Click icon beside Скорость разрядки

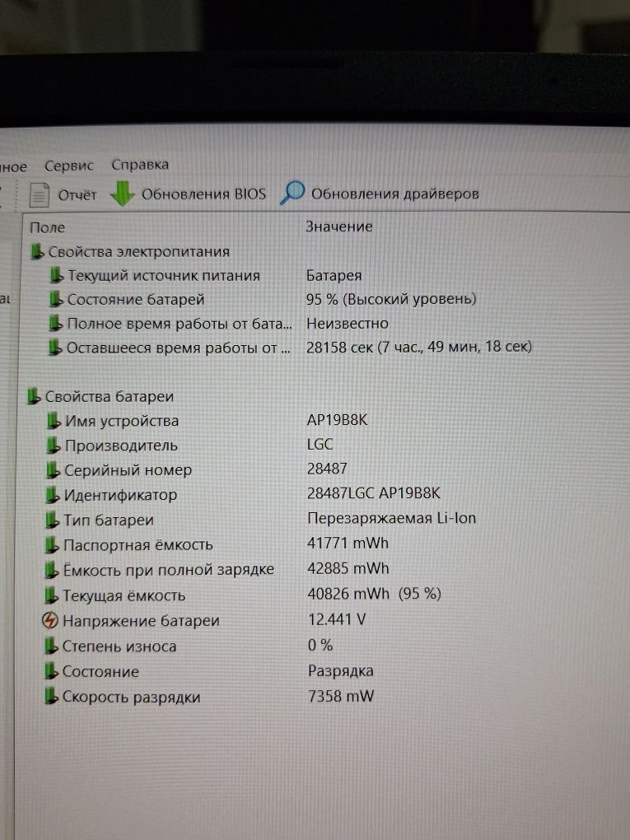[x=51, y=697]
